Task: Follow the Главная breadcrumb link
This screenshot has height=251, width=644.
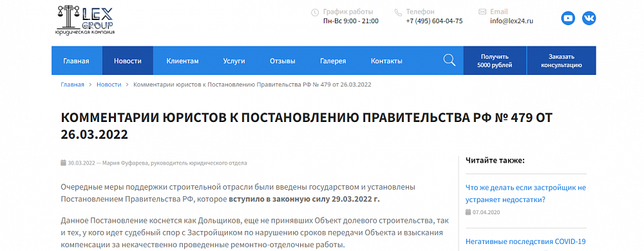Action: [x=72, y=85]
